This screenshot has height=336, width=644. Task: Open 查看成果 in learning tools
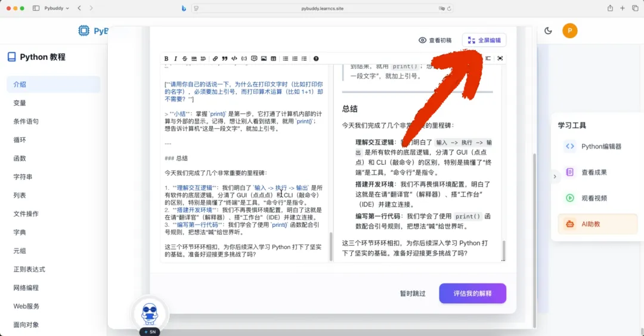(x=597, y=172)
